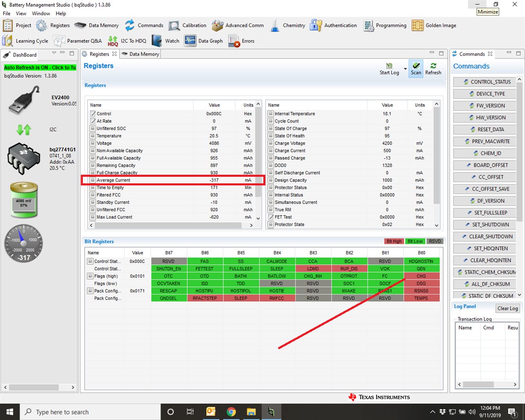
Task: Select the DashBoard tab
Action: (x=20, y=55)
